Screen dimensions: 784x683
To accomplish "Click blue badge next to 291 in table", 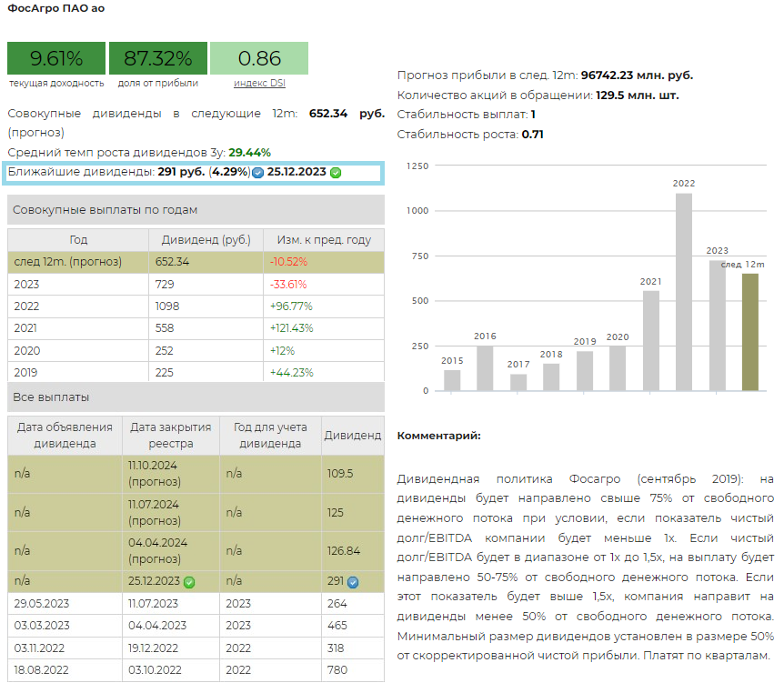I will click(x=353, y=582).
